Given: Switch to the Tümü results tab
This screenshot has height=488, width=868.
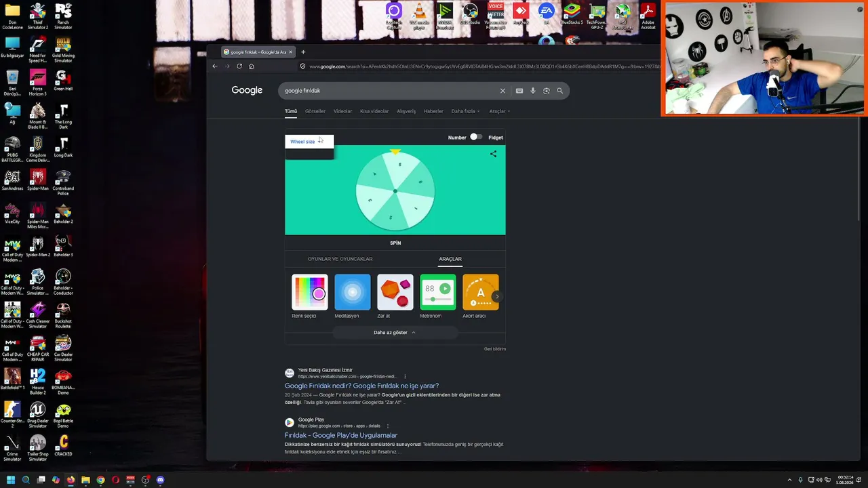Looking at the screenshot, I should [291, 111].
